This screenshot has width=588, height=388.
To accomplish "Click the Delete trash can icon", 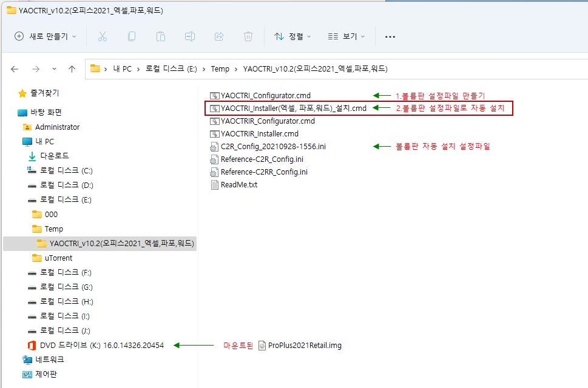I will [248, 36].
